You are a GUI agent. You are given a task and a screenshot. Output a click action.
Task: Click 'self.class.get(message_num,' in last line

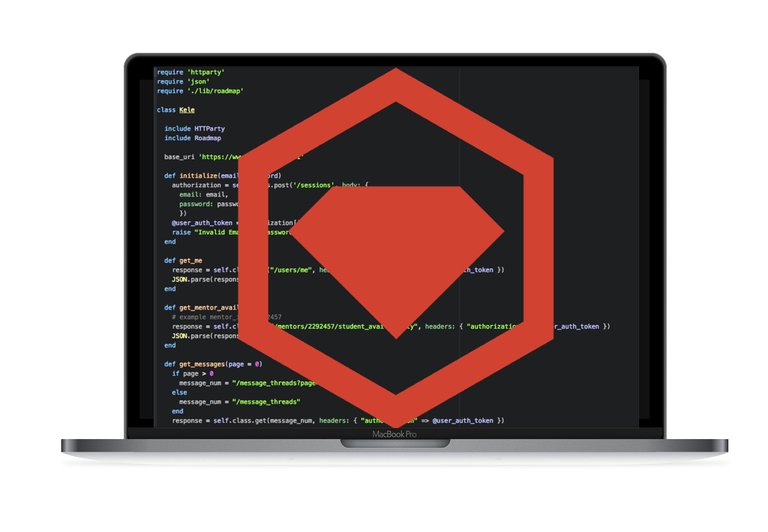(x=264, y=421)
